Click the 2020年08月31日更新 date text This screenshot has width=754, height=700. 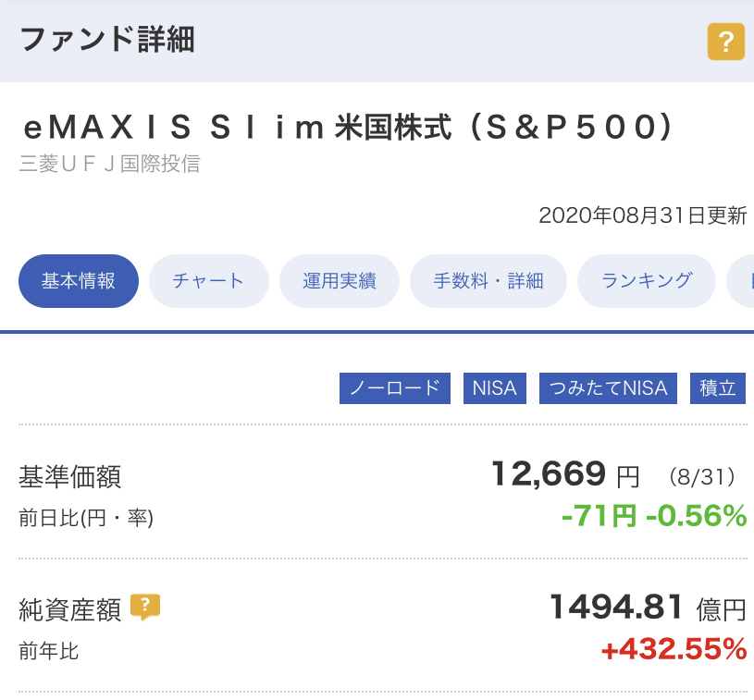[x=643, y=215]
